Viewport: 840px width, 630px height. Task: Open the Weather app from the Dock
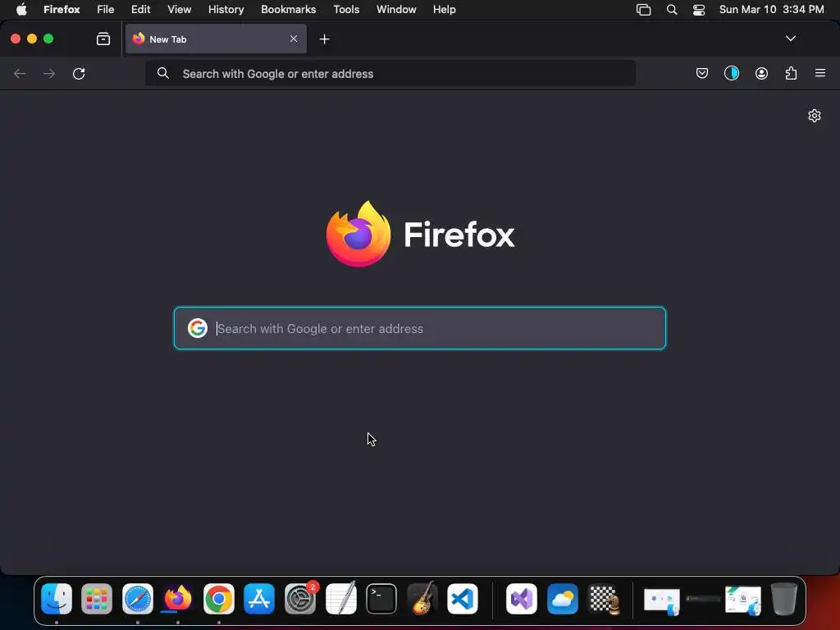pyautogui.click(x=563, y=598)
